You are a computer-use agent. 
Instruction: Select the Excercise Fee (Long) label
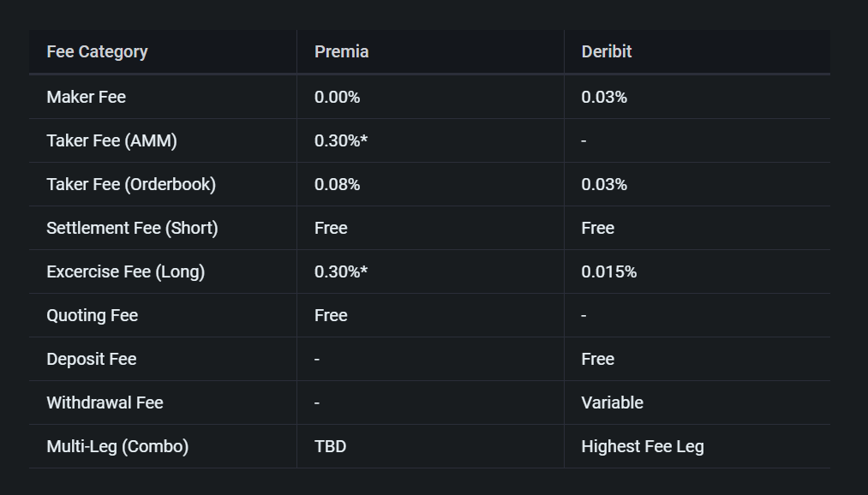click(125, 271)
